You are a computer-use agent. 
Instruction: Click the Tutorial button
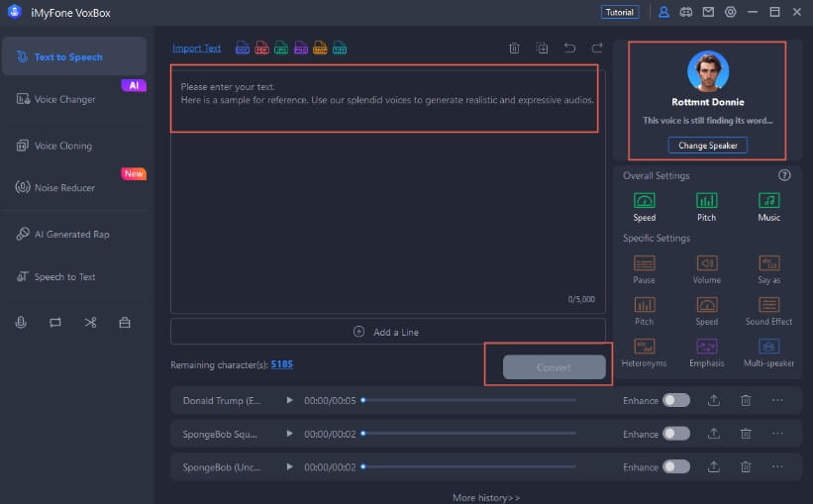[x=620, y=12]
